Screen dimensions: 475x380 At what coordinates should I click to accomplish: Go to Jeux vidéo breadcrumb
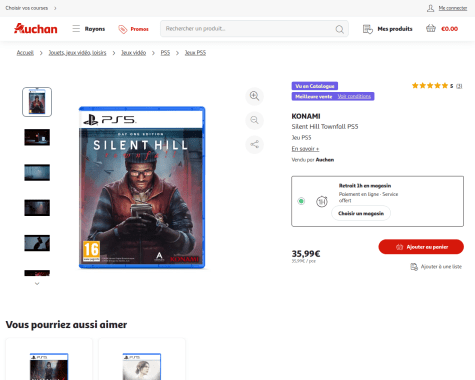click(133, 53)
